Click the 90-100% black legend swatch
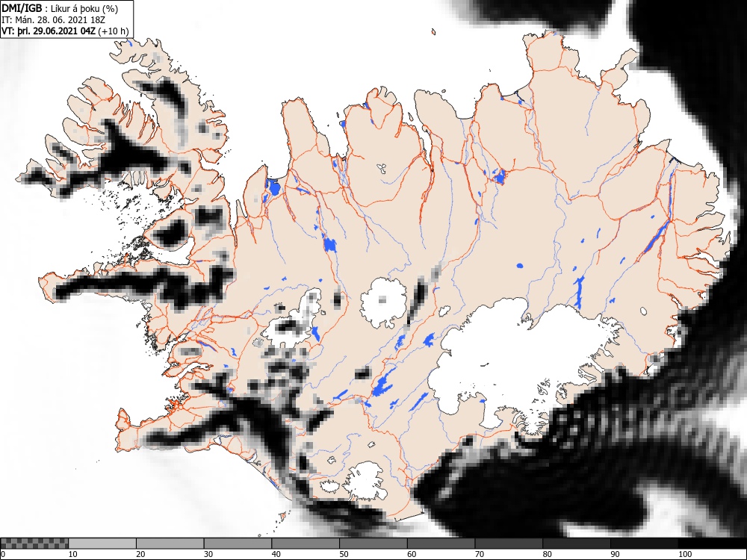The height and width of the screenshot is (560, 747). click(x=644, y=544)
